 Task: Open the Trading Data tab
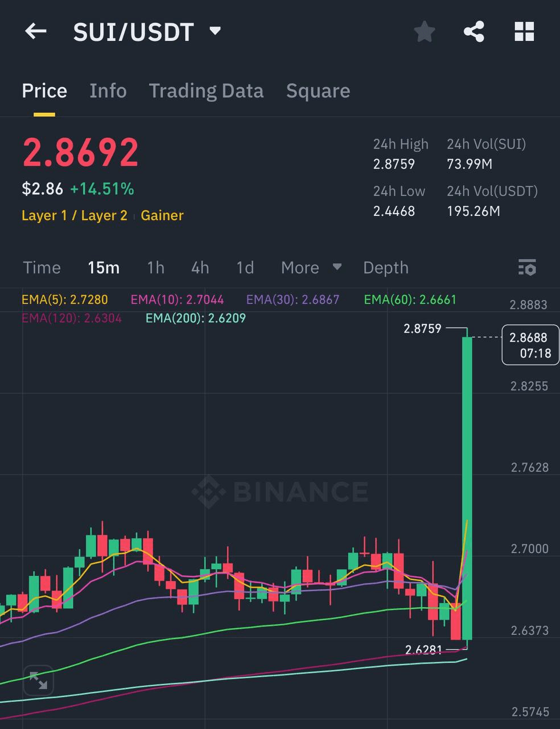pos(206,91)
